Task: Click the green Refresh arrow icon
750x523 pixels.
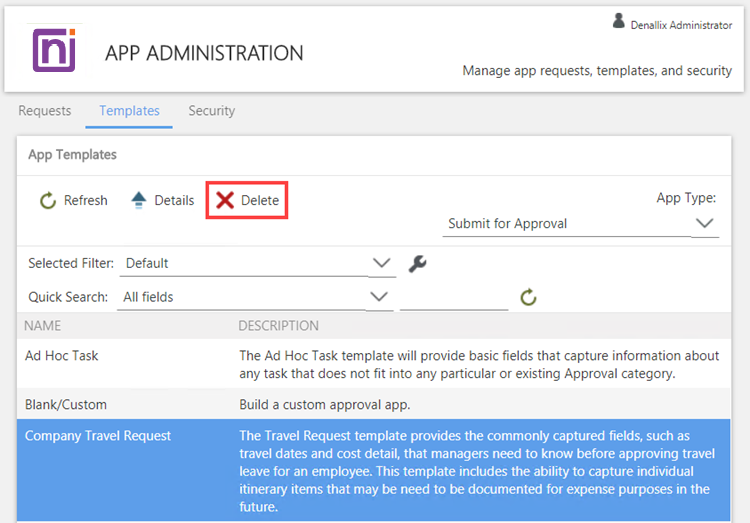Action: [x=48, y=201]
